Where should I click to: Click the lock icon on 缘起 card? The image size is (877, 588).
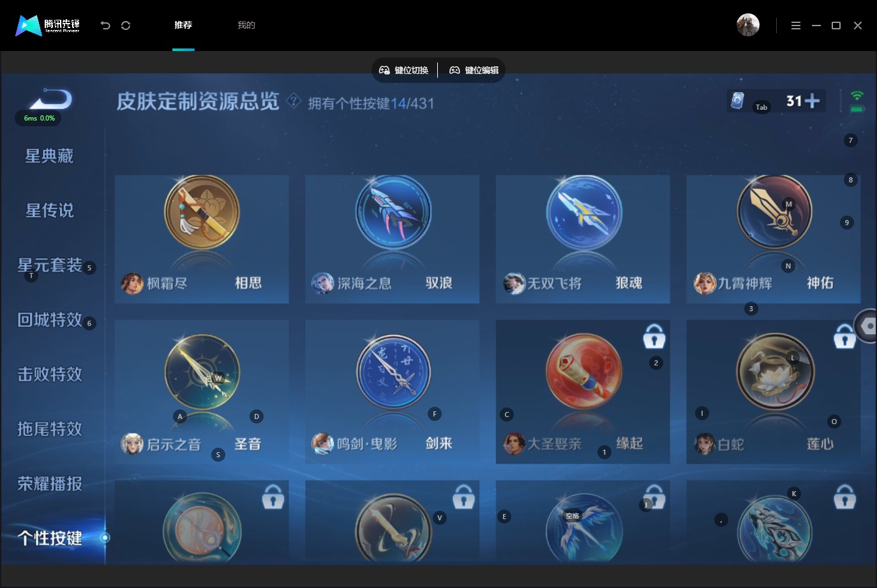click(654, 336)
